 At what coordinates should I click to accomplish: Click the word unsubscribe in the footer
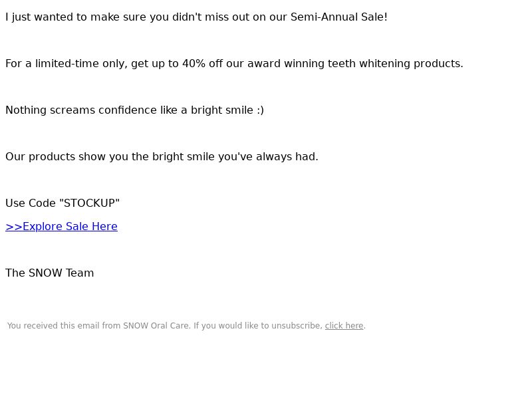tap(296, 326)
